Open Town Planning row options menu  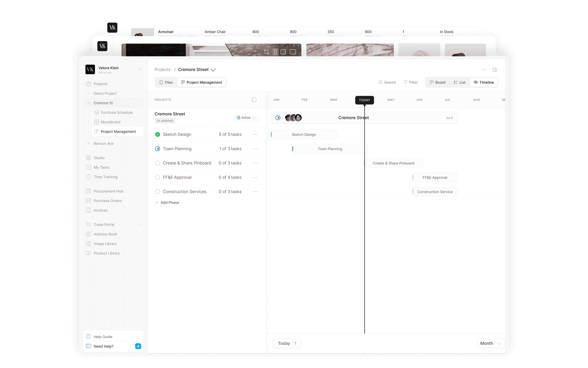(x=255, y=149)
